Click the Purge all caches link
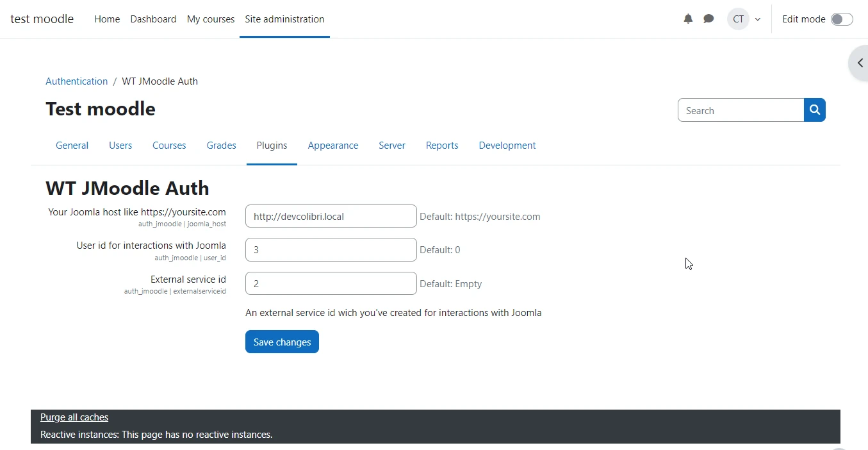Viewport: 868px width, 450px height. click(74, 417)
